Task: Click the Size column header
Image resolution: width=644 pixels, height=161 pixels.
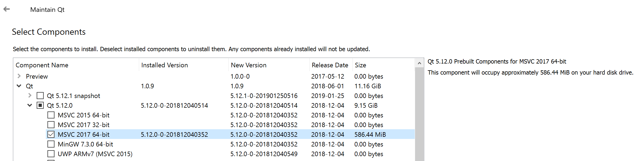Action: pyautogui.click(x=361, y=65)
